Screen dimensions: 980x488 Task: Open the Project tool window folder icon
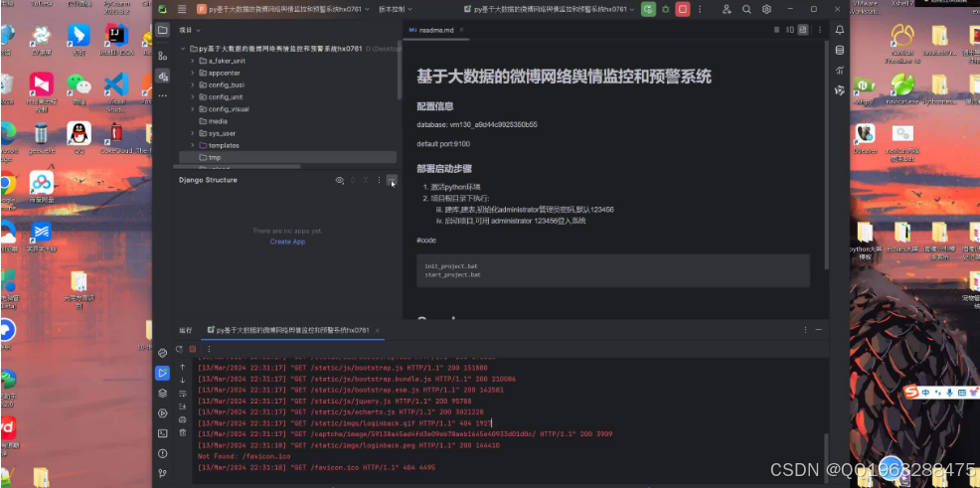tap(162, 30)
